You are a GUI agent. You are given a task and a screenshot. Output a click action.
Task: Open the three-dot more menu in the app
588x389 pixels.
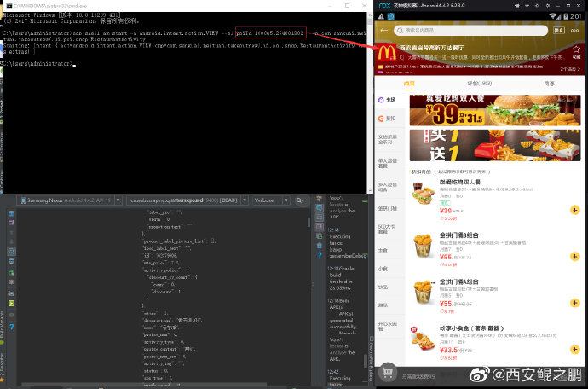coord(575,31)
